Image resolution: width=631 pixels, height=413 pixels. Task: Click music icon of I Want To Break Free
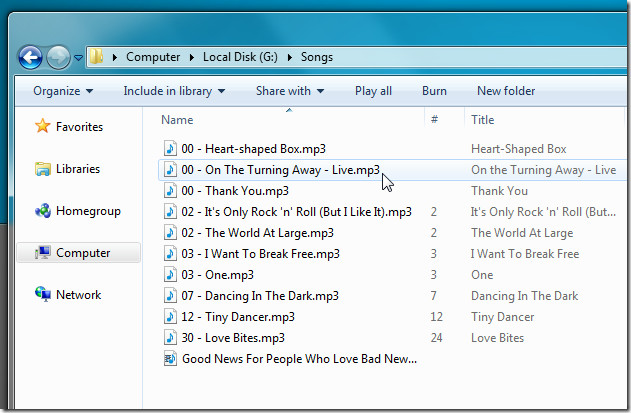pos(170,253)
